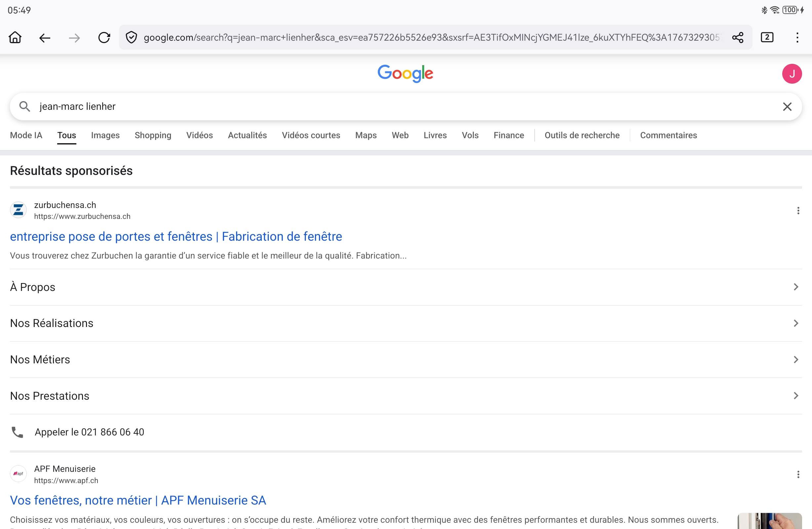Switch to the Images tab
Screen dimensions: 812x529
tap(105, 136)
